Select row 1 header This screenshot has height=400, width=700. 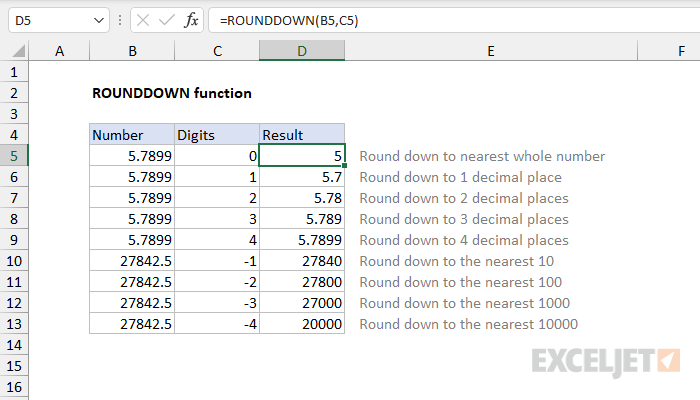point(14,72)
